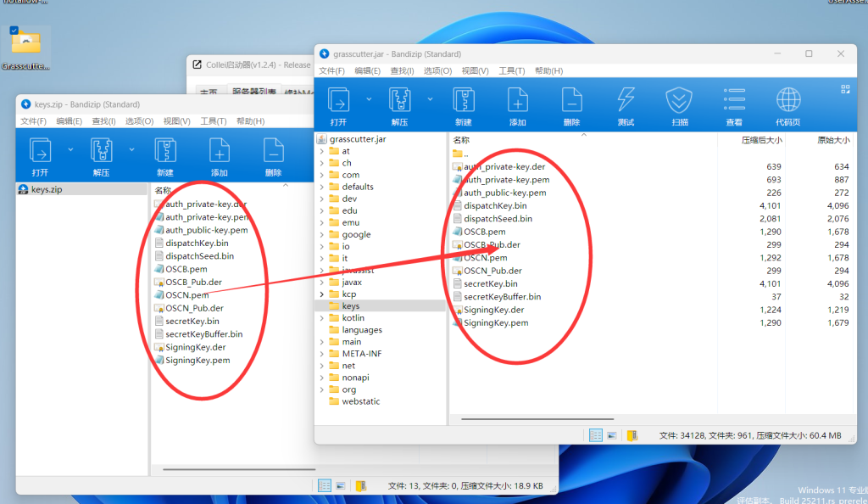
Task: Select grasscutter.jar root node in tree
Action: coord(358,139)
